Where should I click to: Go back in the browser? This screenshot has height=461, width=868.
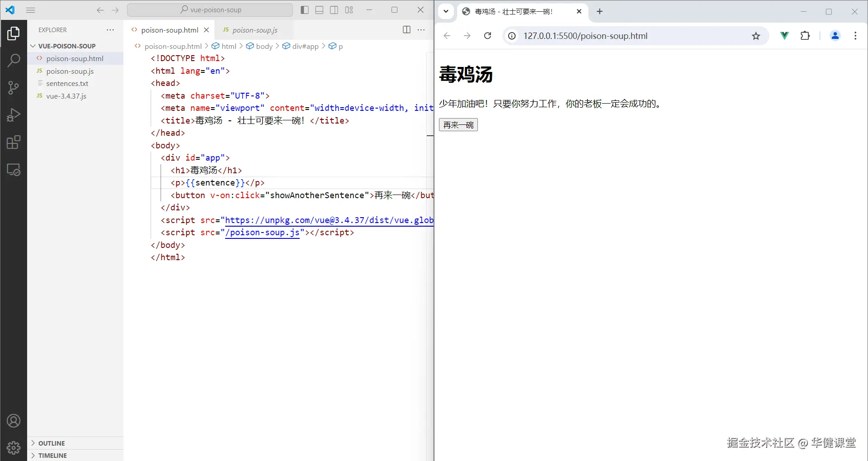point(447,36)
